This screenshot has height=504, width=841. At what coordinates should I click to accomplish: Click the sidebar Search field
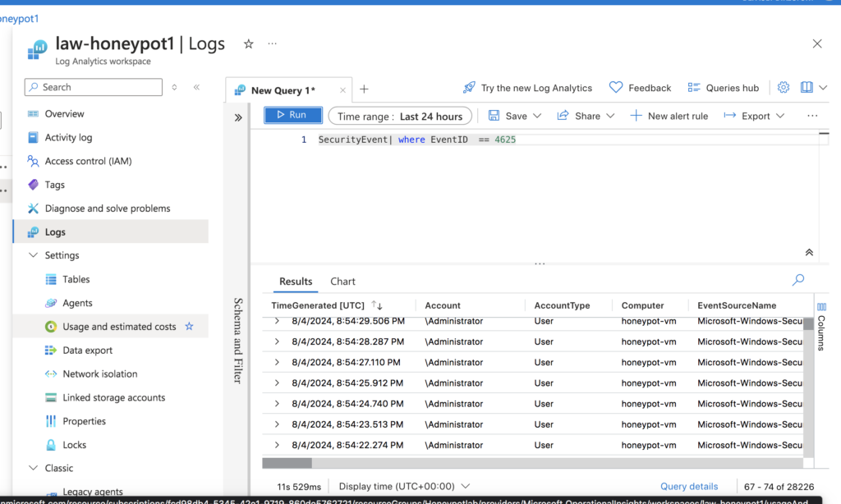(94, 87)
